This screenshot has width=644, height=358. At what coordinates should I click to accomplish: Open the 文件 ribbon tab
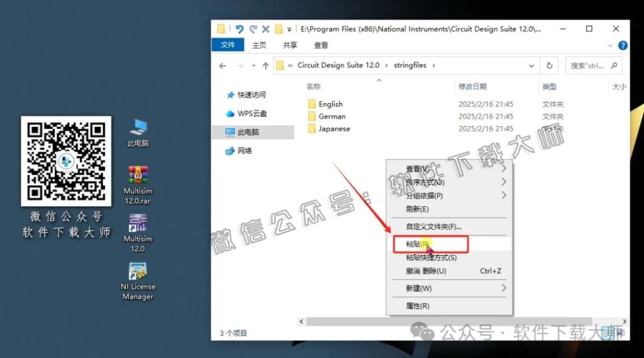228,45
